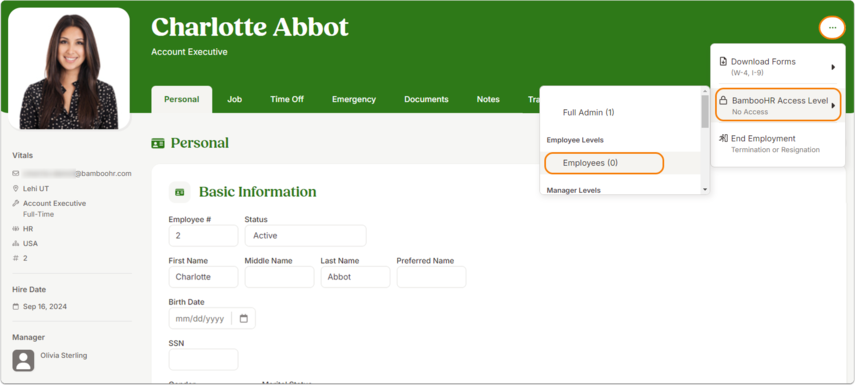This screenshot has height=385, width=855.
Task: Click the First Name field with Charlotte
Action: (203, 277)
